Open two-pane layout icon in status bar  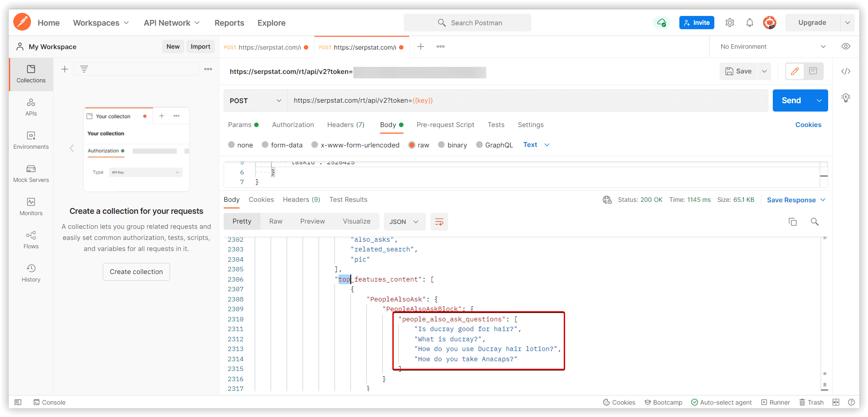[836, 402]
